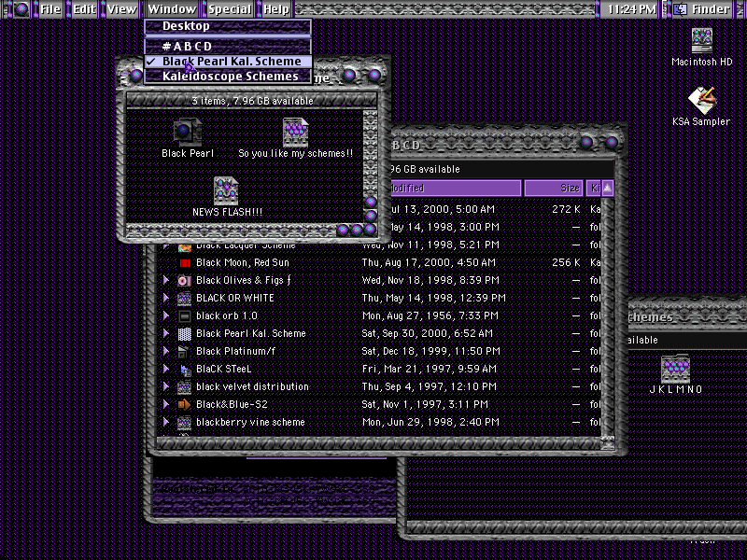This screenshot has height=560, width=747.
Task: Sort the list by Date Modified column
Action: coord(455,189)
